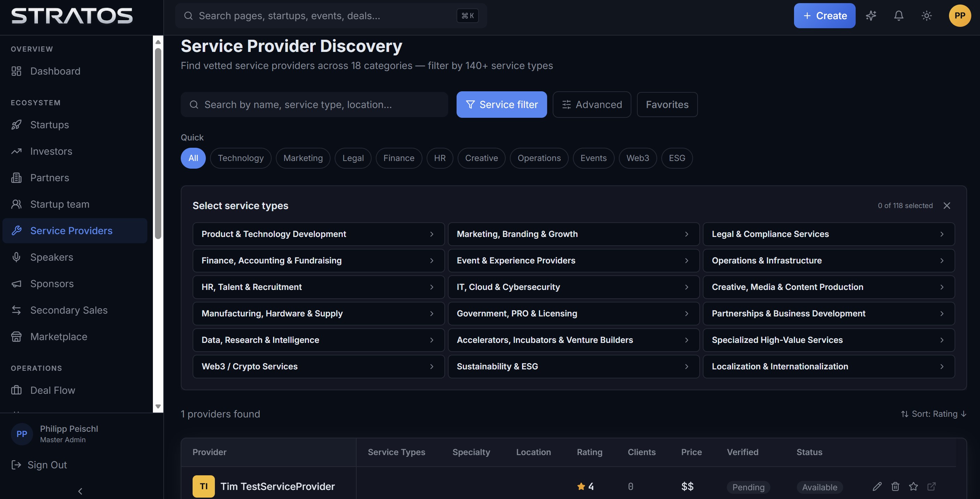Close the Select service types panel
980x499 pixels.
click(947, 206)
